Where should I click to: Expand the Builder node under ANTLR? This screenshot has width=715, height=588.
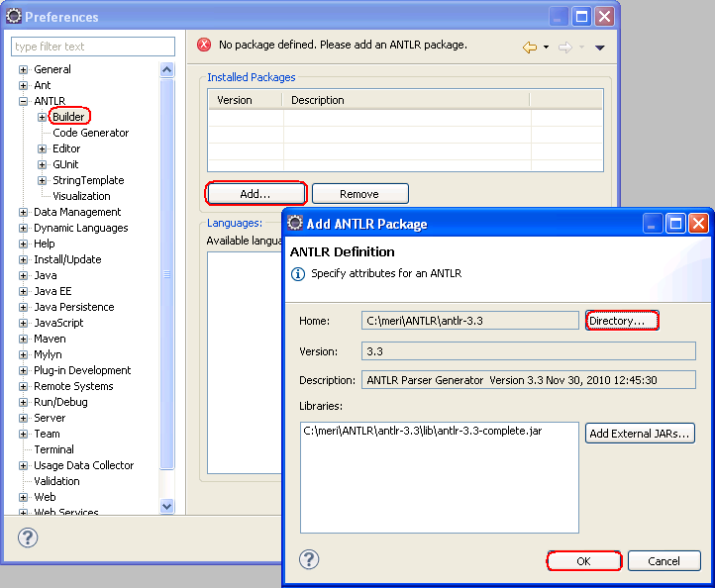point(42,117)
